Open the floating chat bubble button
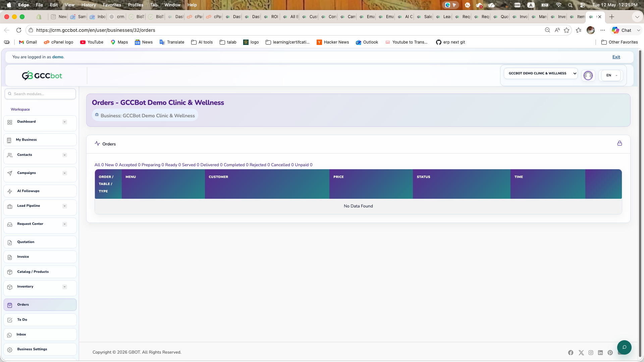Viewport: 644px width, 362px height. coord(624,347)
